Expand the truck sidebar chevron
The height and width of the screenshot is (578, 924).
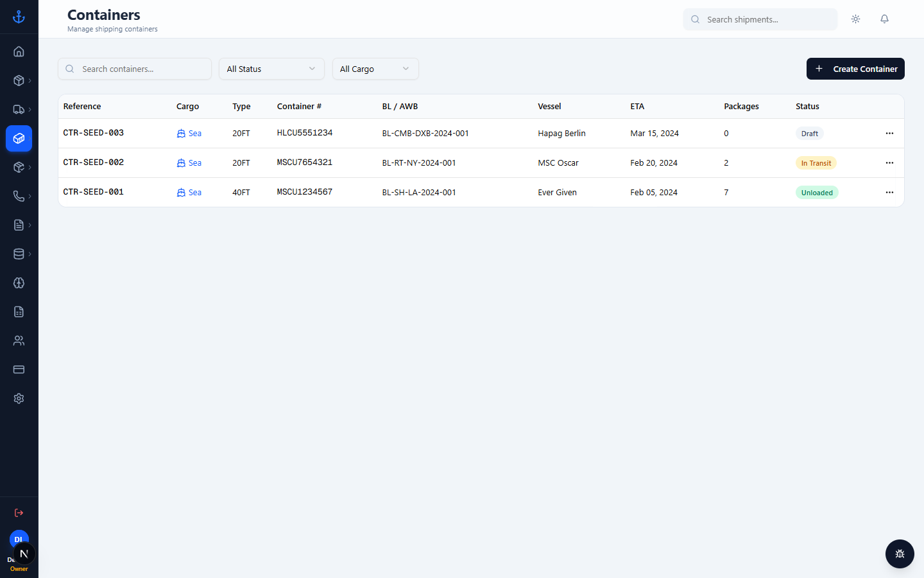pos(30,109)
